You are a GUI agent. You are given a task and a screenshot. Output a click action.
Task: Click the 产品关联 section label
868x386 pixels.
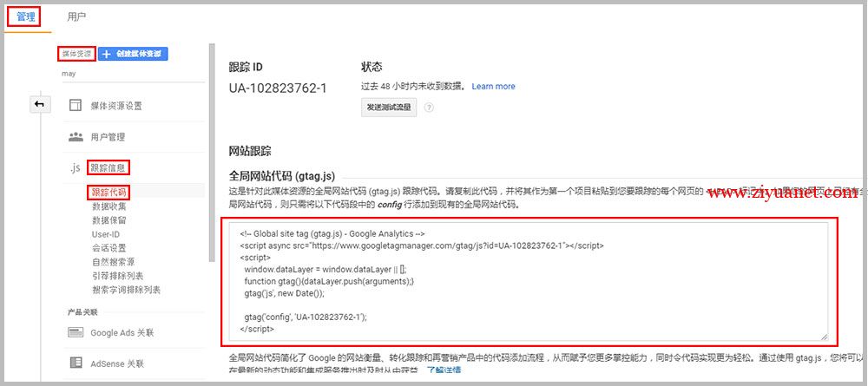pyautogui.click(x=82, y=312)
